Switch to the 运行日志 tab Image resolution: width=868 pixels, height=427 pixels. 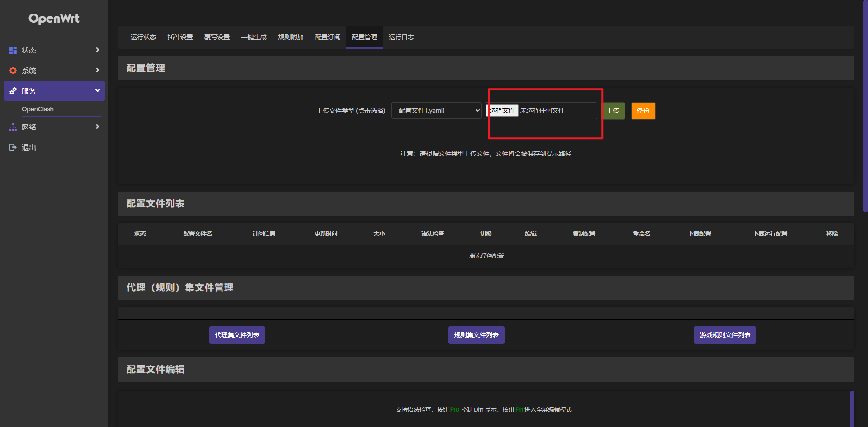tap(401, 38)
